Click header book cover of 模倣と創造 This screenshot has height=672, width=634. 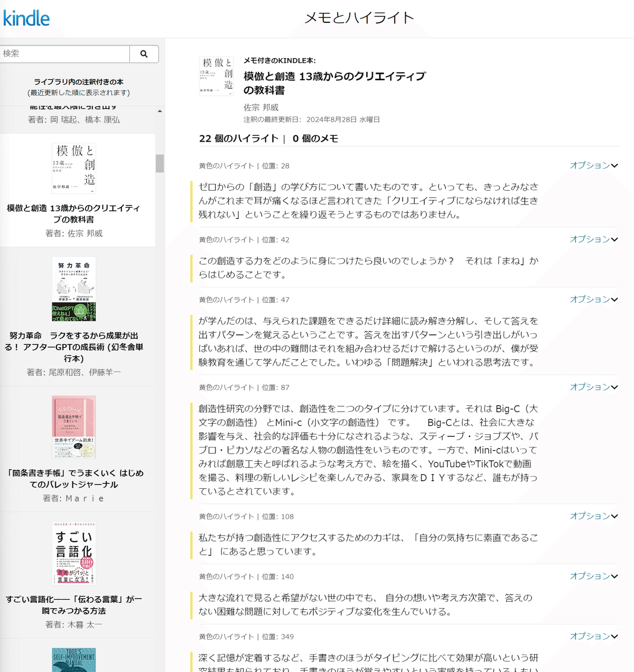tap(216, 76)
